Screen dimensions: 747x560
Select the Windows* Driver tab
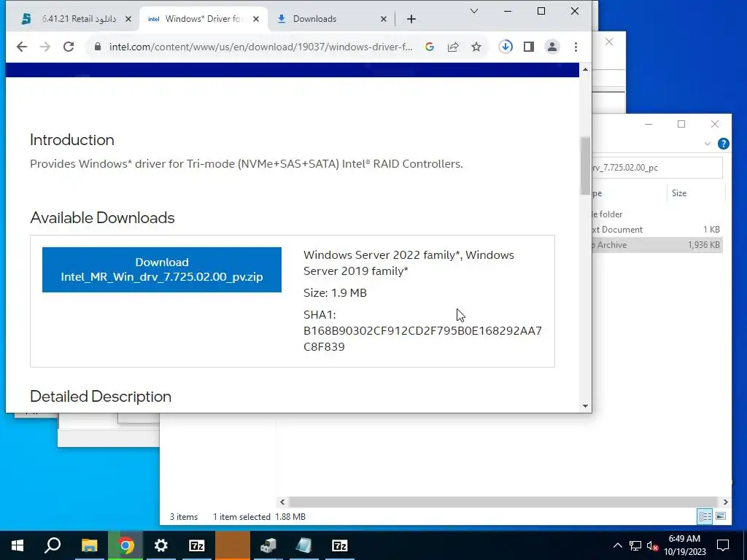point(204,19)
